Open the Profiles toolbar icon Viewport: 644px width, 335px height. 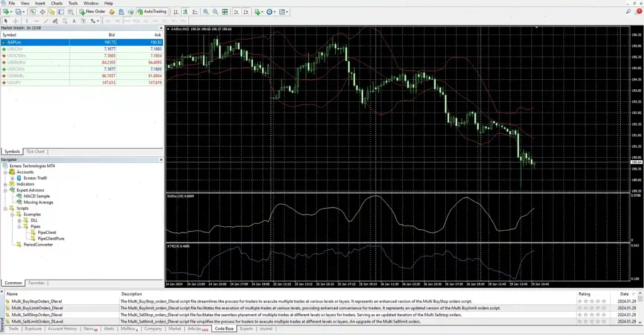[18, 11]
